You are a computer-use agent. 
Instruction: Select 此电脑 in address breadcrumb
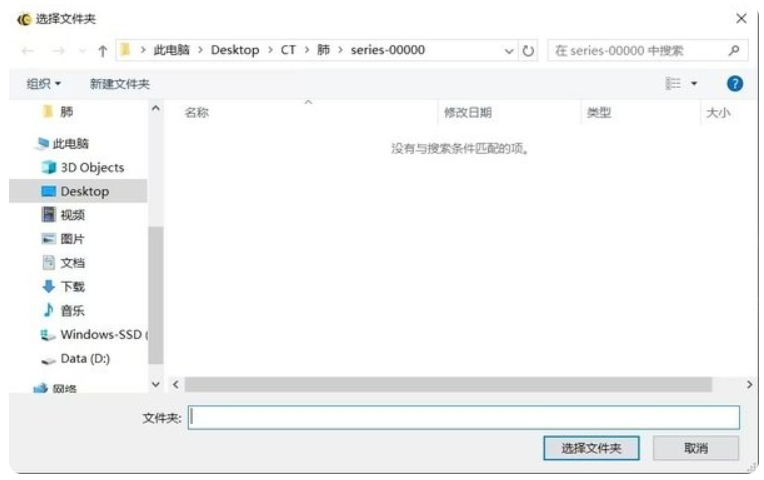point(172,50)
